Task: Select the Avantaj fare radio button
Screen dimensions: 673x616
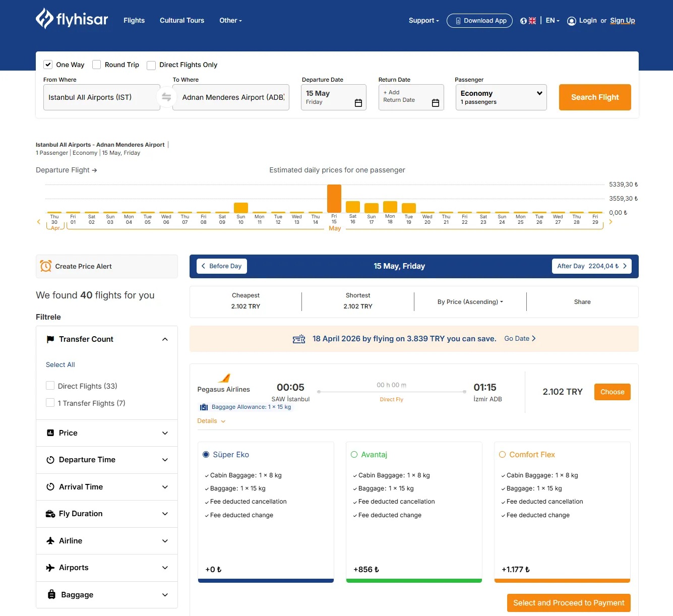Action: pyautogui.click(x=353, y=454)
